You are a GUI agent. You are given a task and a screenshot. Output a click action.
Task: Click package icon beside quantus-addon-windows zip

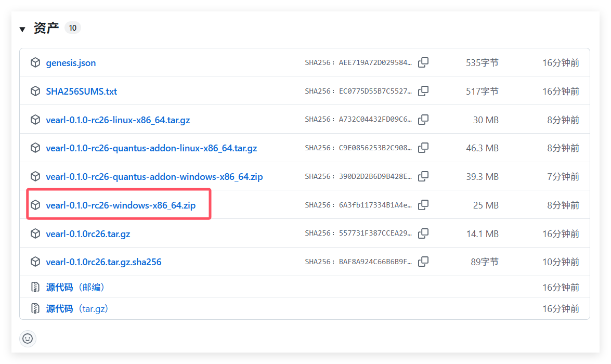click(x=35, y=176)
